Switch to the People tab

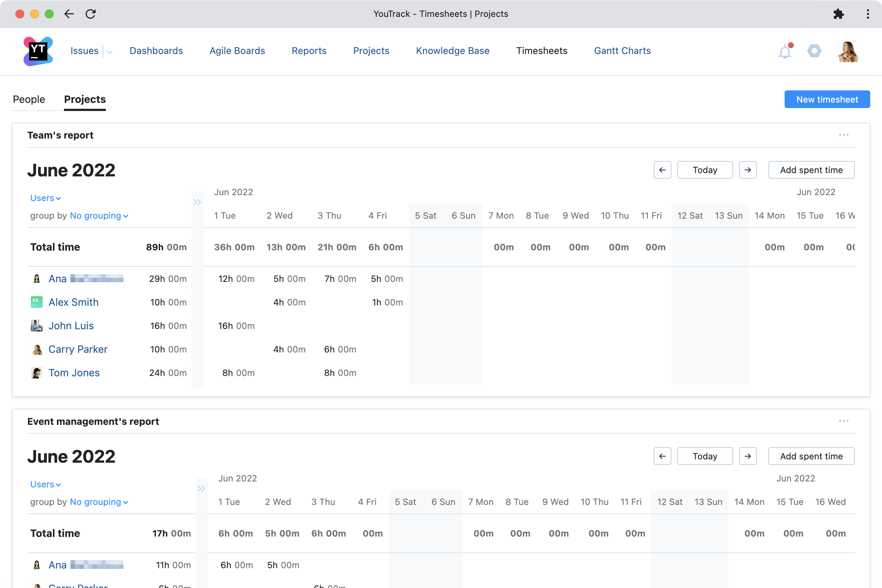pyautogui.click(x=29, y=99)
